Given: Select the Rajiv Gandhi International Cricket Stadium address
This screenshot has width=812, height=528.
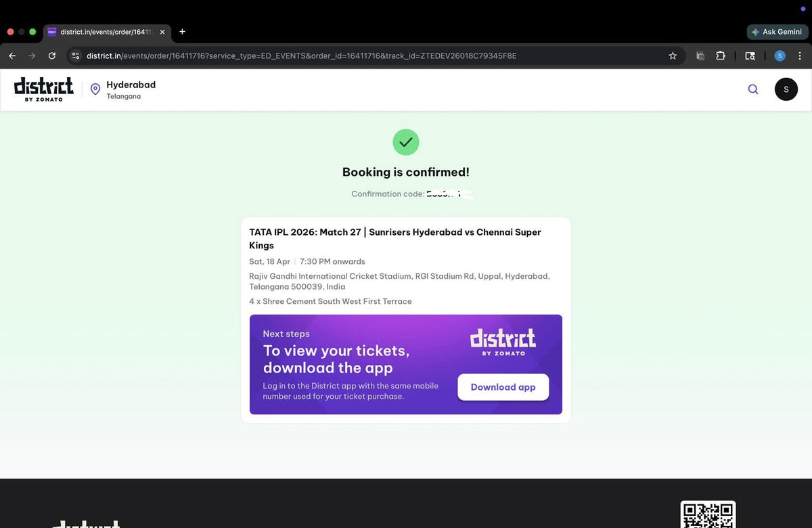Looking at the screenshot, I should point(399,281).
